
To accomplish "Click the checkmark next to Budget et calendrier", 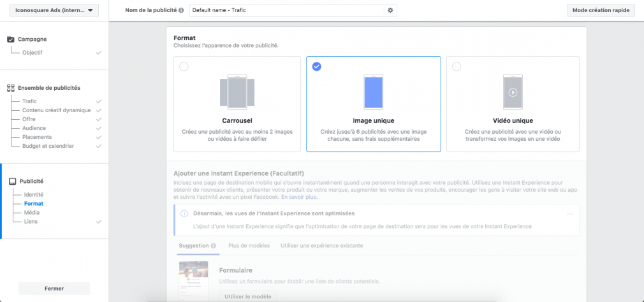I will (x=99, y=146).
